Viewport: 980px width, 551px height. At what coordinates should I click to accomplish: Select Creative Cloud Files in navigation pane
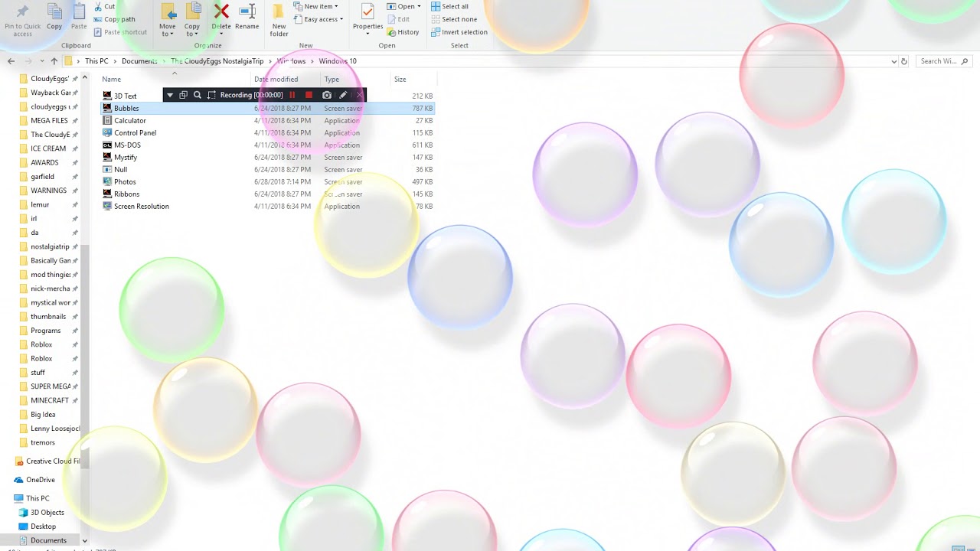coord(46,461)
